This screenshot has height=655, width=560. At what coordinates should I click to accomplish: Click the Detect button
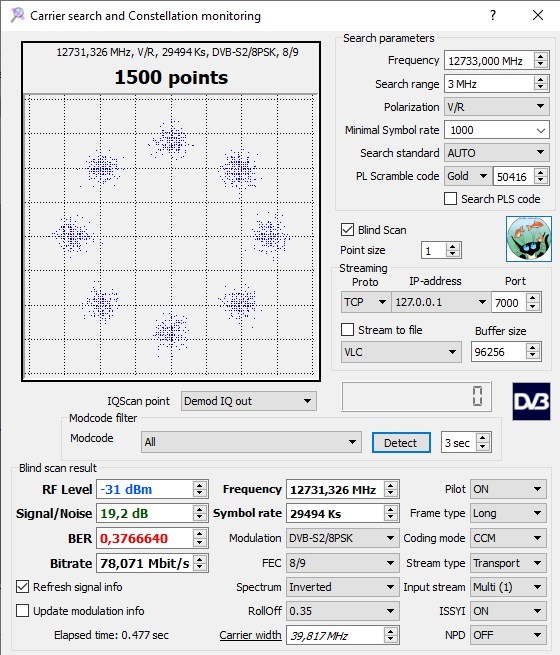(401, 443)
